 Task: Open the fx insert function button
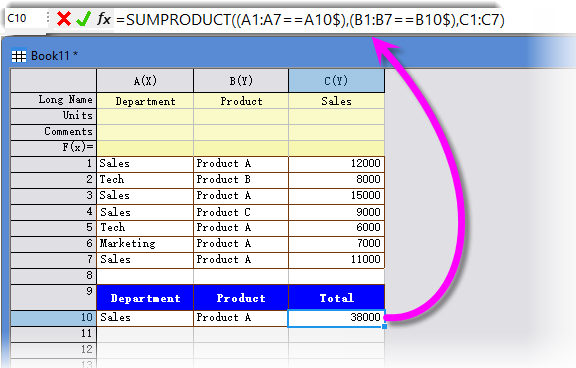click(x=104, y=19)
